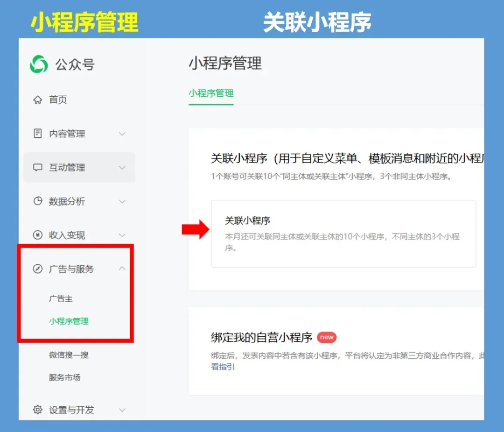Switch to the 小程序管理 tab

tap(211, 93)
